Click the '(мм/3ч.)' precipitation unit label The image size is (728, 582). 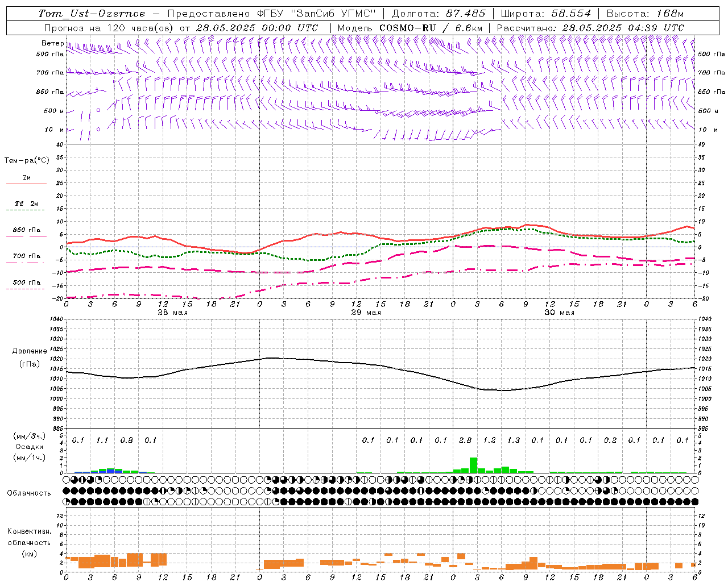pyautogui.click(x=29, y=436)
